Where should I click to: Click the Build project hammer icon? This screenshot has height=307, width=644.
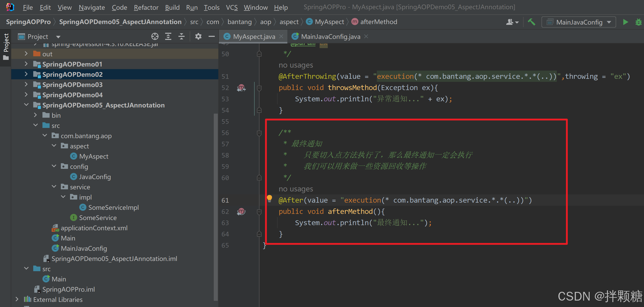click(532, 22)
